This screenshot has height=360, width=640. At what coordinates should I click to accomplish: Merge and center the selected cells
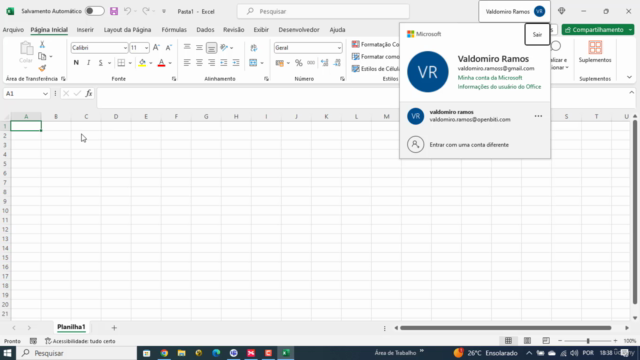tap(253, 63)
